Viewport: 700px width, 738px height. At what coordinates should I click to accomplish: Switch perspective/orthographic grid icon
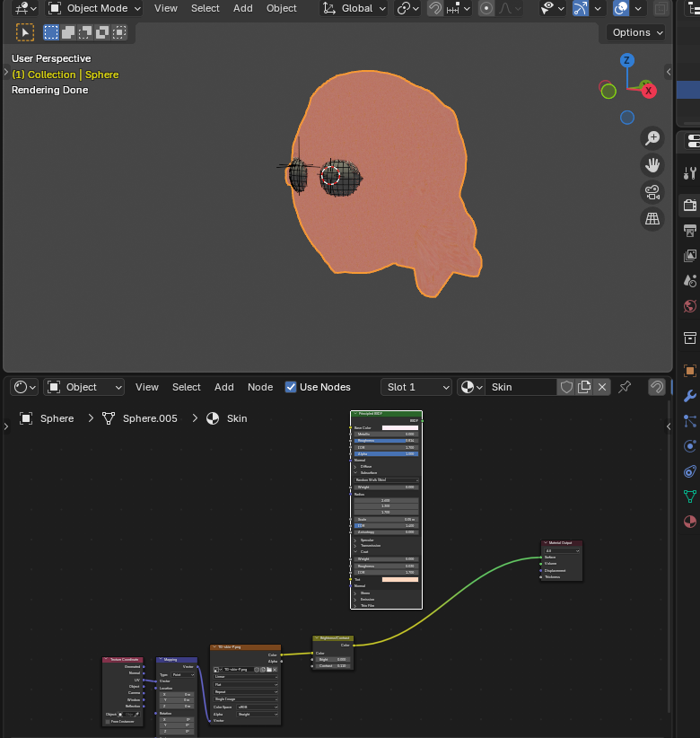point(652,219)
